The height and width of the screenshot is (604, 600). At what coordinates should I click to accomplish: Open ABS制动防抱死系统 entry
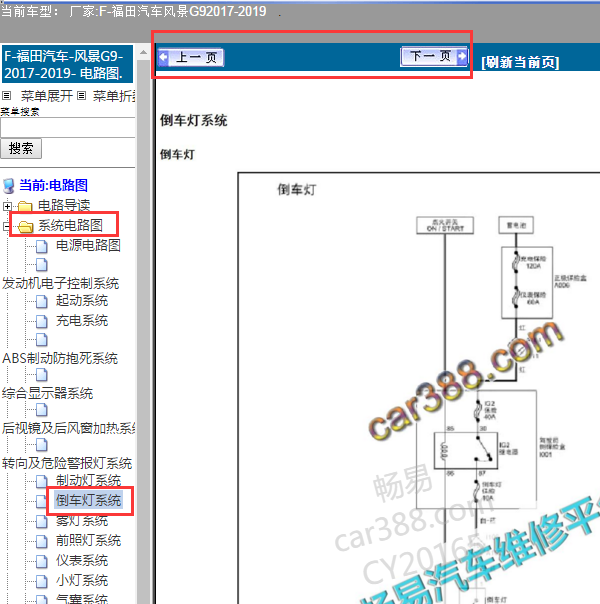click(x=60, y=358)
